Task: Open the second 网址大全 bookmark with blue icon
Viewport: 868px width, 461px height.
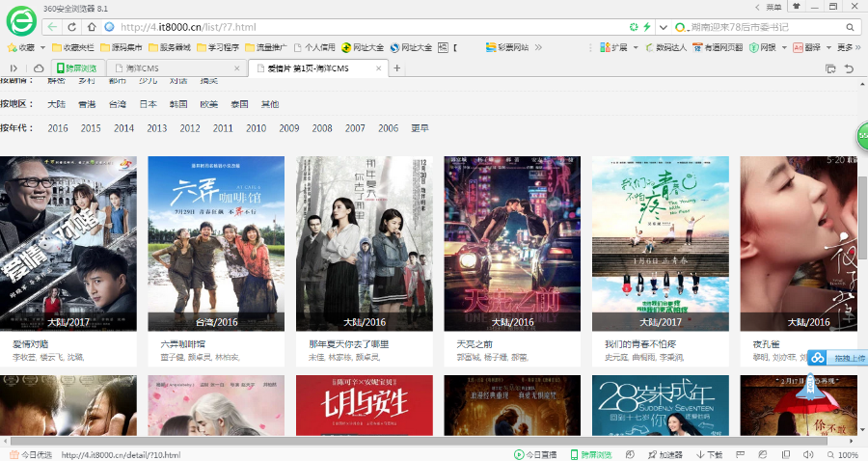Action: click(x=411, y=47)
